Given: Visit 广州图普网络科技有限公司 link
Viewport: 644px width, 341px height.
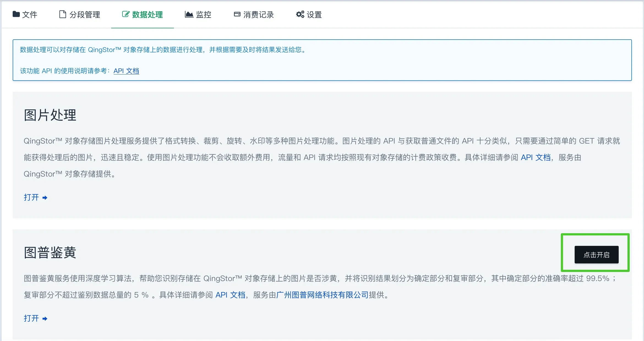Looking at the screenshot, I should point(322,295).
